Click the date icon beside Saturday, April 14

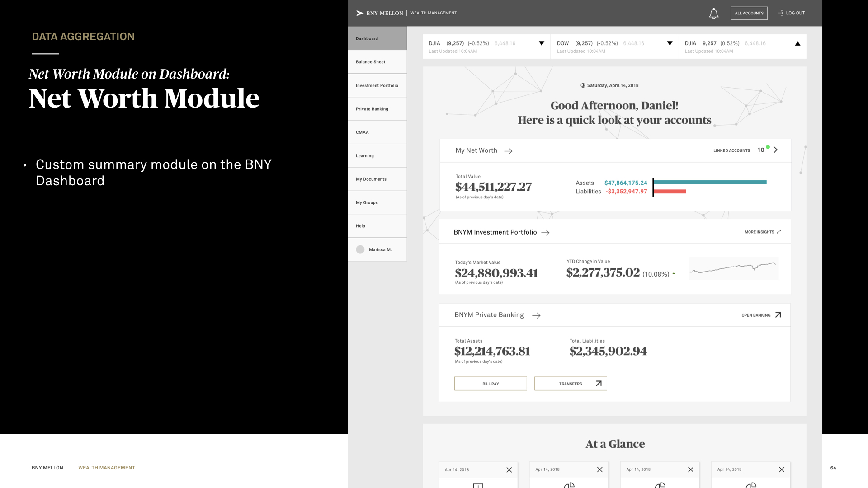click(x=583, y=85)
